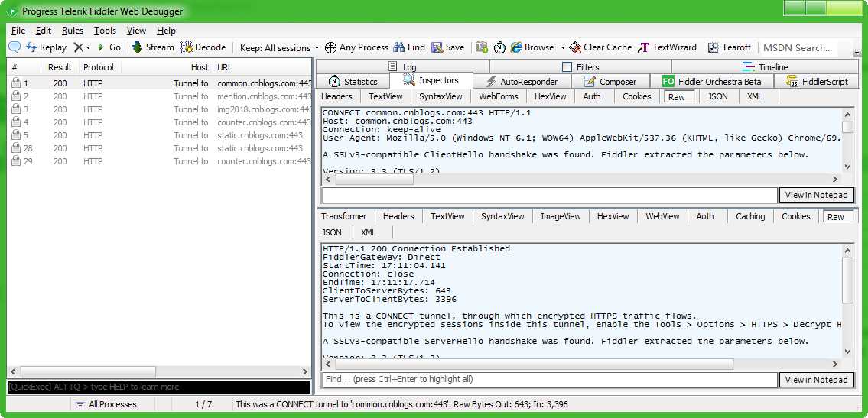Screen dimensions: 868x418
Task: Replay the selected session
Action: [x=47, y=47]
